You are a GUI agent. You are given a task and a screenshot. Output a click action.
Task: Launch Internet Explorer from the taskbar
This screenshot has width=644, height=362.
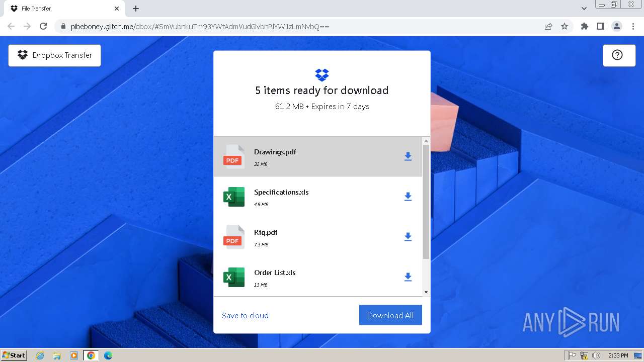click(x=40, y=355)
